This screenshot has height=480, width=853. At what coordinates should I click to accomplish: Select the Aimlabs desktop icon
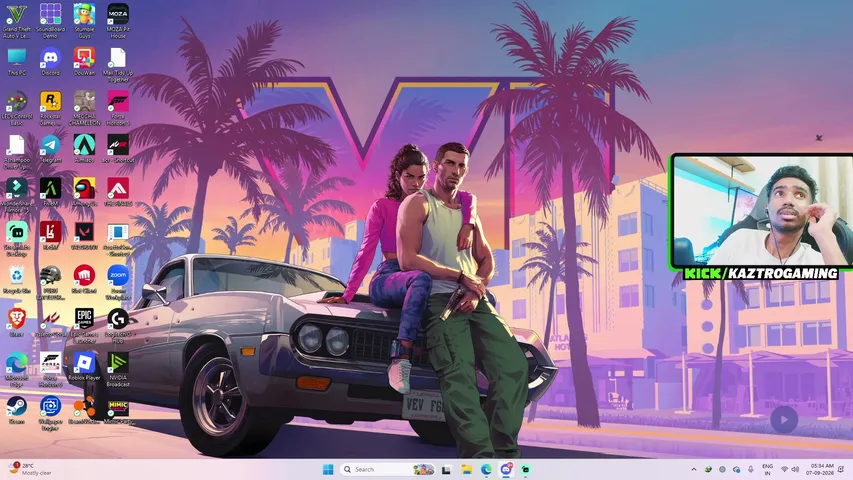click(x=84, y=149)
